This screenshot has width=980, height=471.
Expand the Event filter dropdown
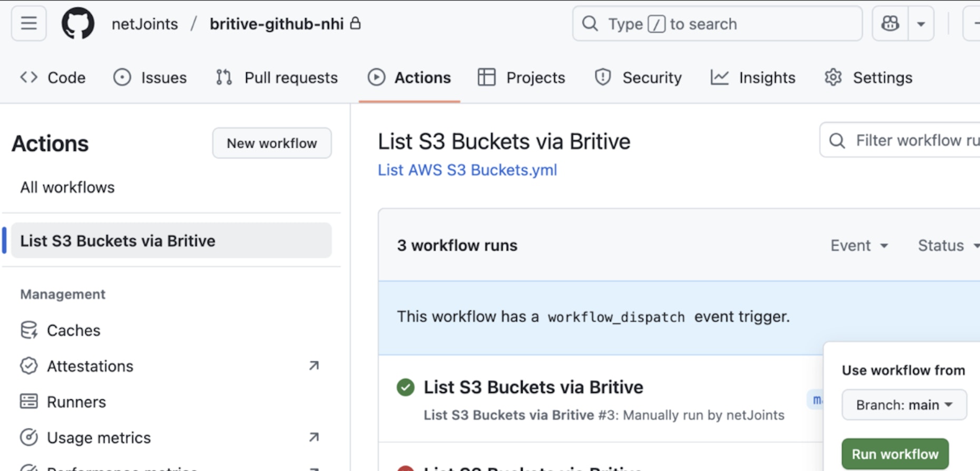tap(859, 245)
